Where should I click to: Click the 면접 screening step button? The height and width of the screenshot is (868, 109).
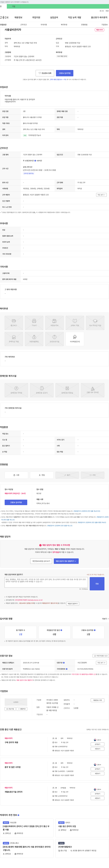pos(42,475)
